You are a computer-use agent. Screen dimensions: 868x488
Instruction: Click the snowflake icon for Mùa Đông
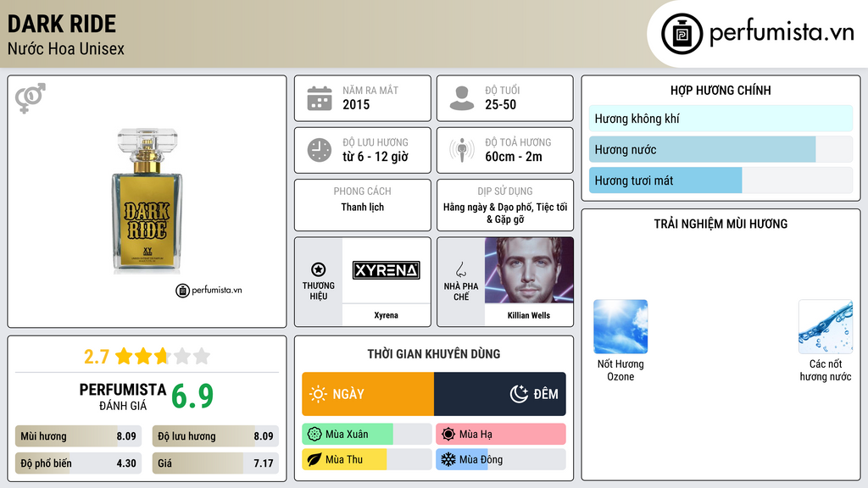[448, 460]
